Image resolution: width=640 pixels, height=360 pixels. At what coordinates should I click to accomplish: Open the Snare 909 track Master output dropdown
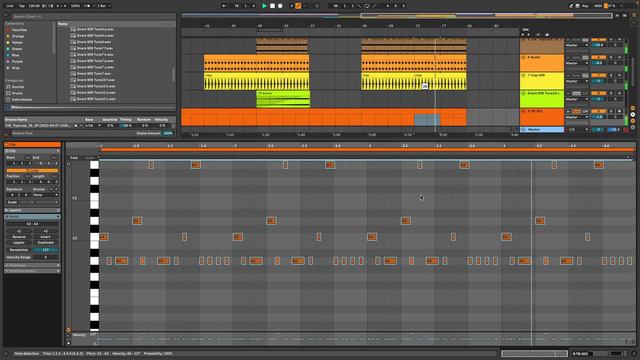pyautogui.click(x=577, y=99)
